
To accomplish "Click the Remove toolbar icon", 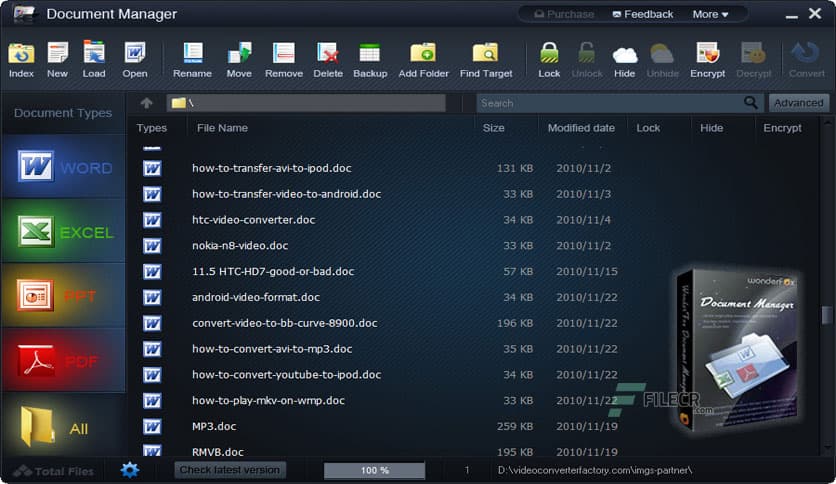I will (x=284, y=53).
